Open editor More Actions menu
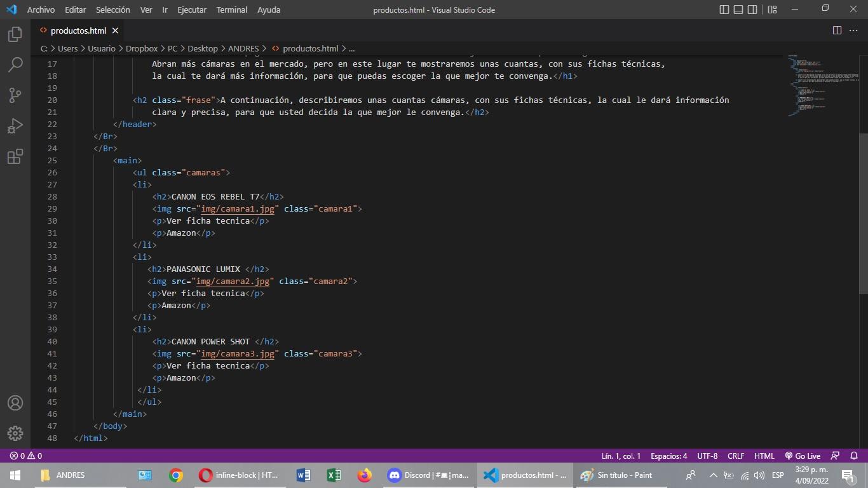This screenshot has width=868, height=488. coord(854,30)
